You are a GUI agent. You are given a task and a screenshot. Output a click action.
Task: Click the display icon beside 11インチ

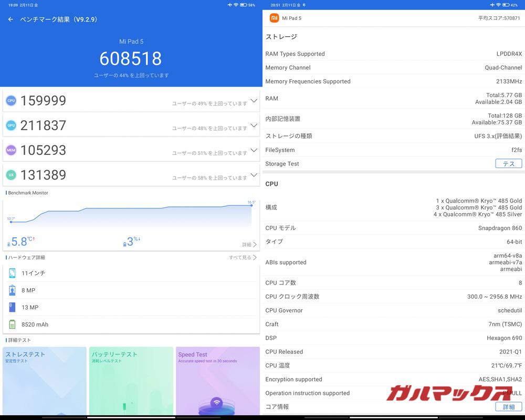point(12,272)
